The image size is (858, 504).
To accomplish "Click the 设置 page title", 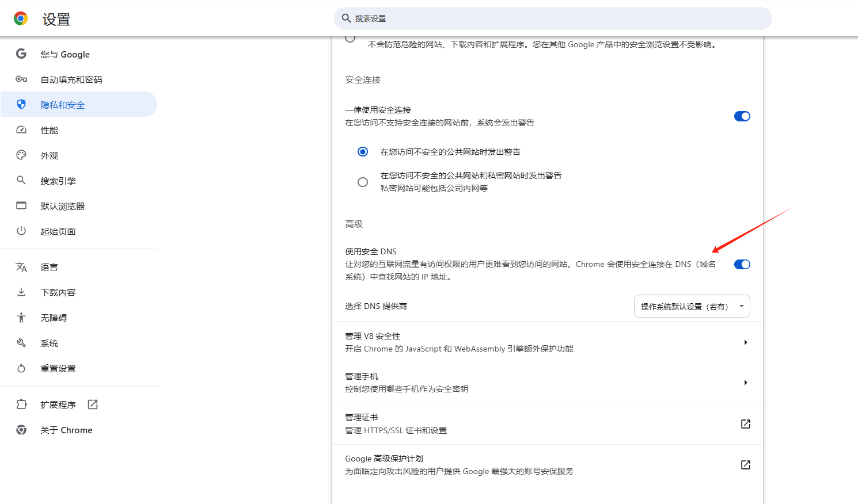I will pyautogui.click(x=56, y=20).
